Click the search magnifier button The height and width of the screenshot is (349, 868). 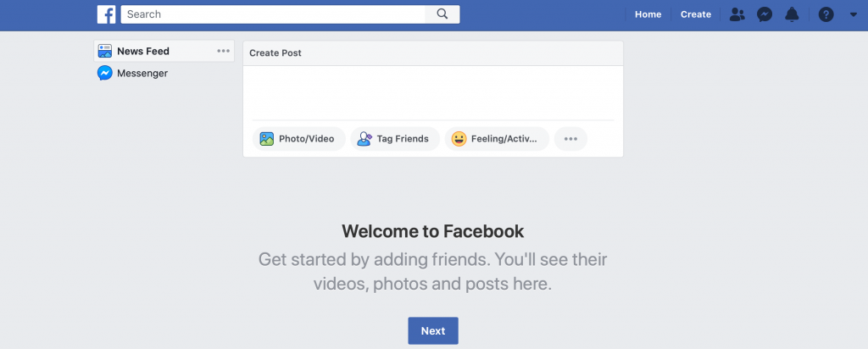coord(442,14)
